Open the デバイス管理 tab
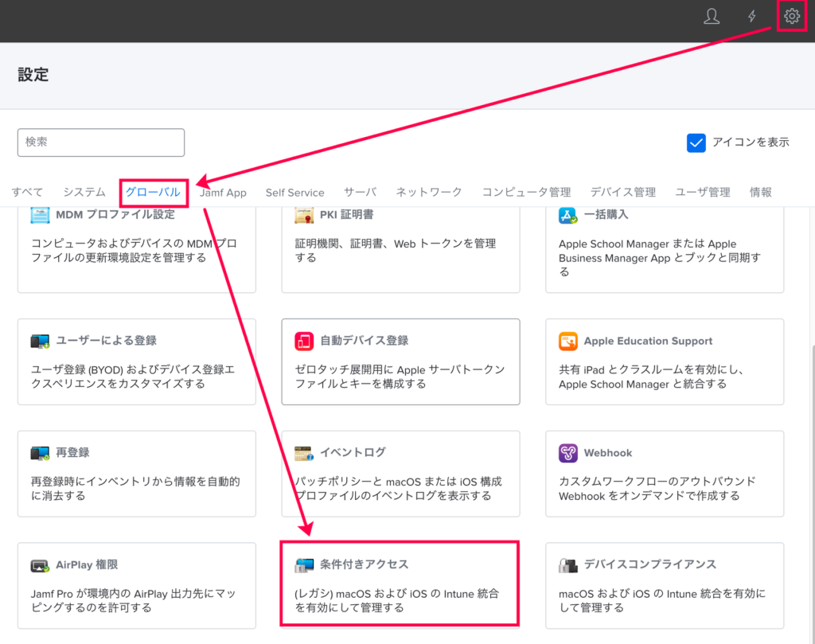The image size is (815, 644). (622, 193)
